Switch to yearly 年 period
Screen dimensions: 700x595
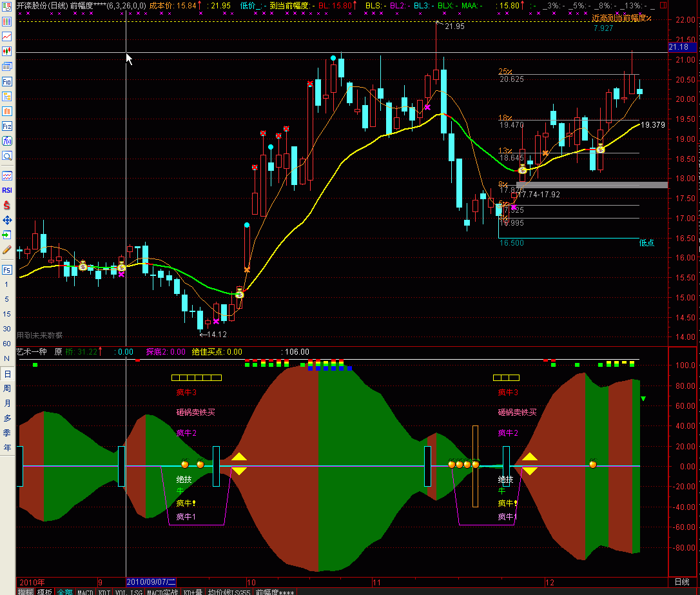pos(7,447)
